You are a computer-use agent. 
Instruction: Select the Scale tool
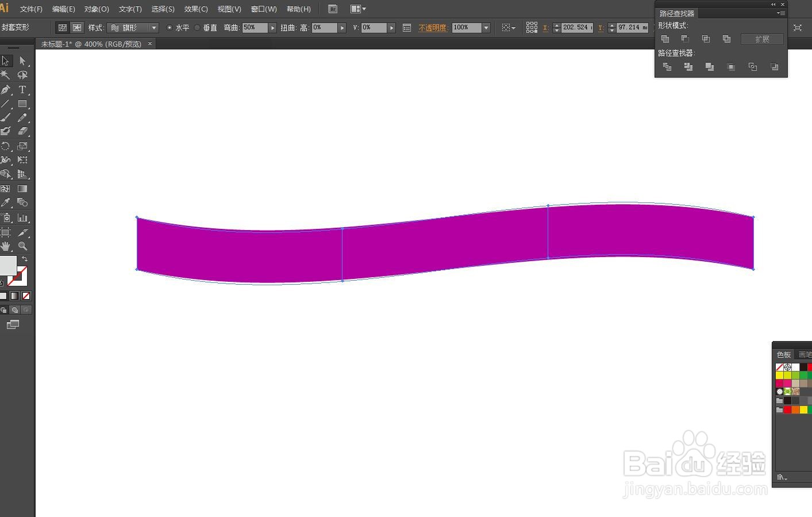[x=22, y=146]
